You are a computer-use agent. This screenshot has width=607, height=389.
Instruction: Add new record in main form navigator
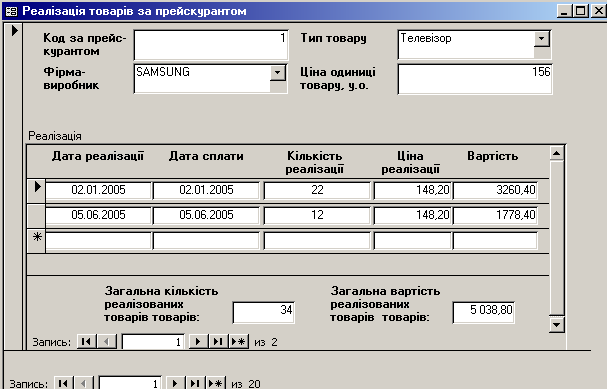(216, 384)
